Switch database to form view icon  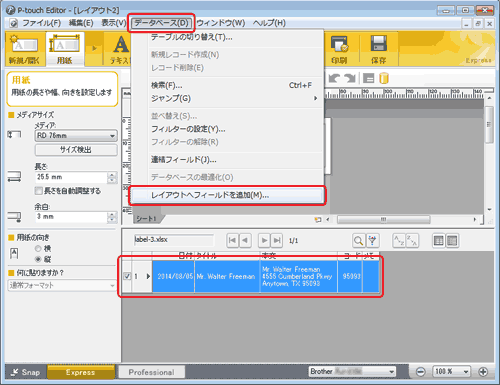point(452,240)
